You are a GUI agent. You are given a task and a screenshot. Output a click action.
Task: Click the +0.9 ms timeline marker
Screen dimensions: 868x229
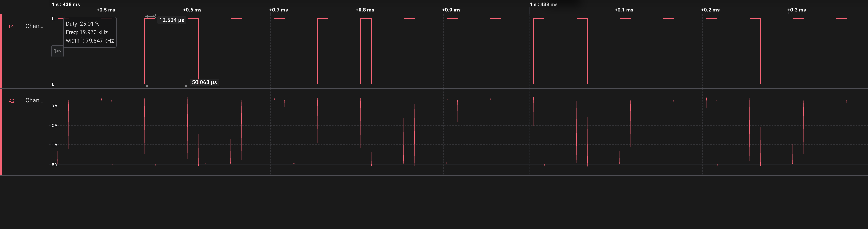tap(451, 10)
